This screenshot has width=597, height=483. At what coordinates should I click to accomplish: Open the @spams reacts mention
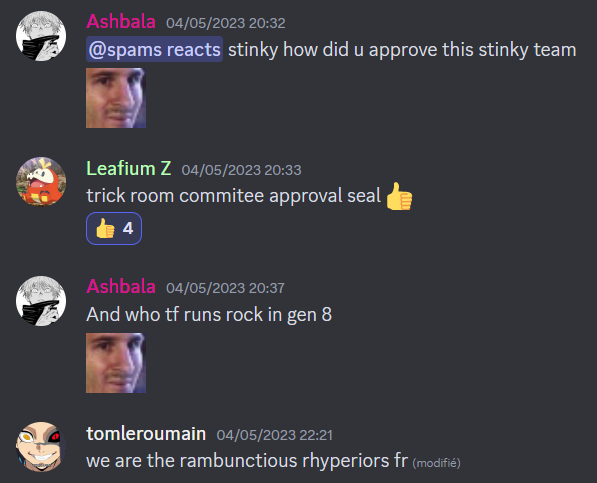[154, 49]
